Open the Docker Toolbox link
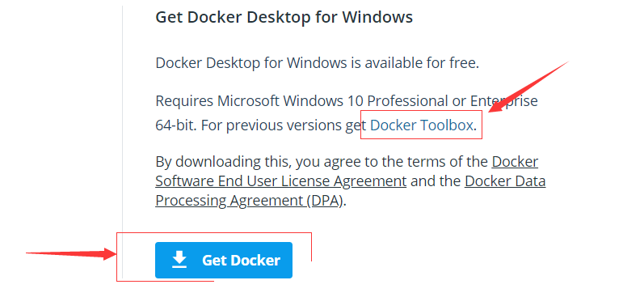This screenshot has height=293, width=644. [x=422, y=125]
